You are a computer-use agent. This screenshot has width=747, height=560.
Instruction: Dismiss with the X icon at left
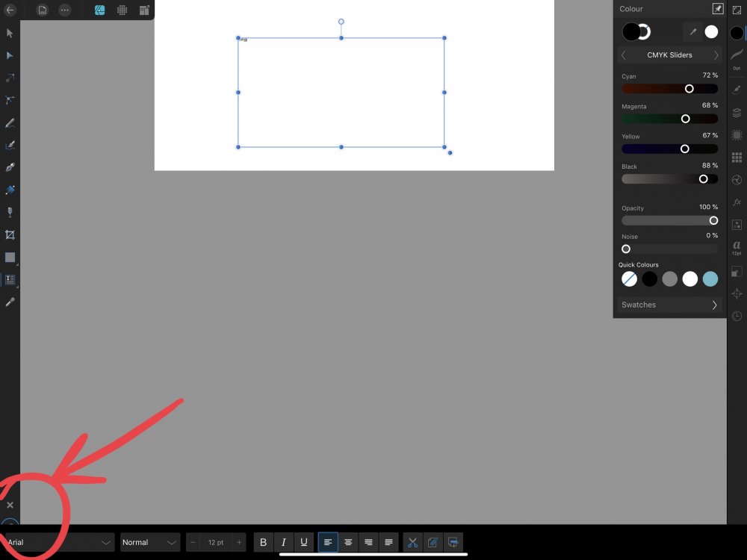click(x=10, y=505)
